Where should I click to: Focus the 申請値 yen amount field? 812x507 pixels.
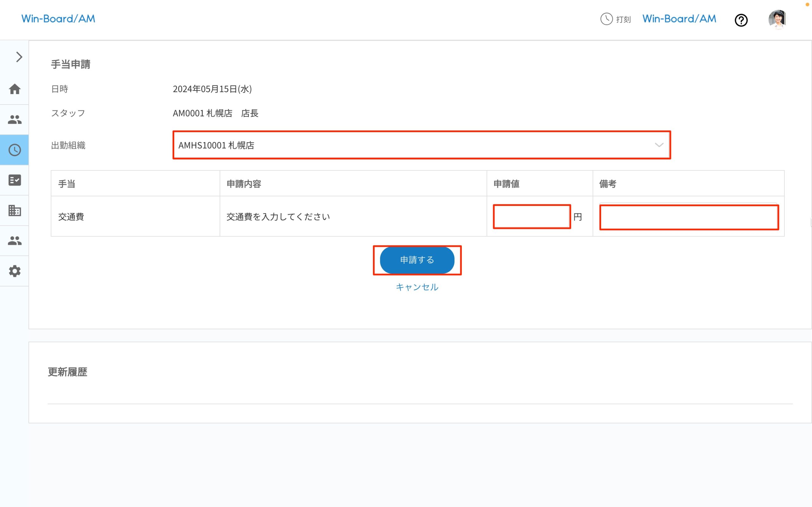tap(532, 217)
